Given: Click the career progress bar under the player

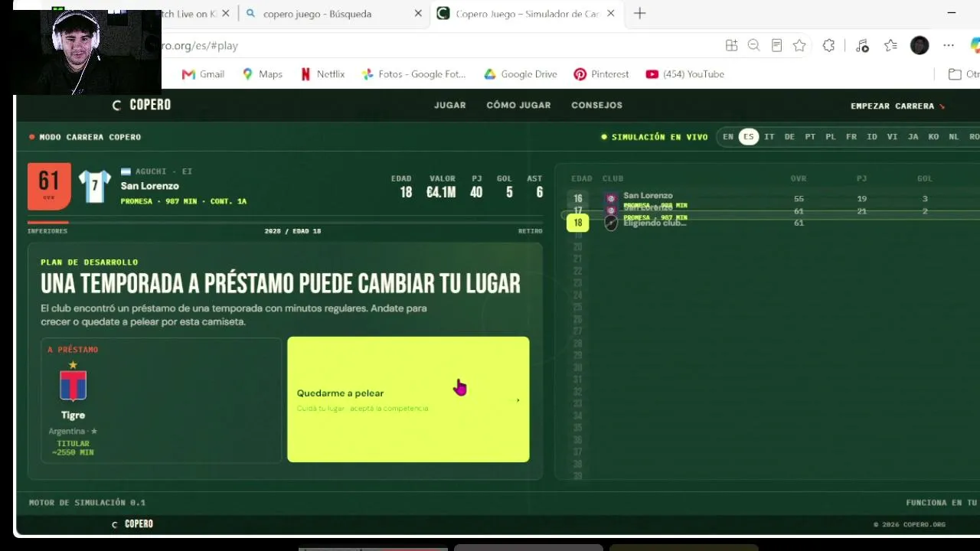Looking at the screenshot, I should pos(285,223).
